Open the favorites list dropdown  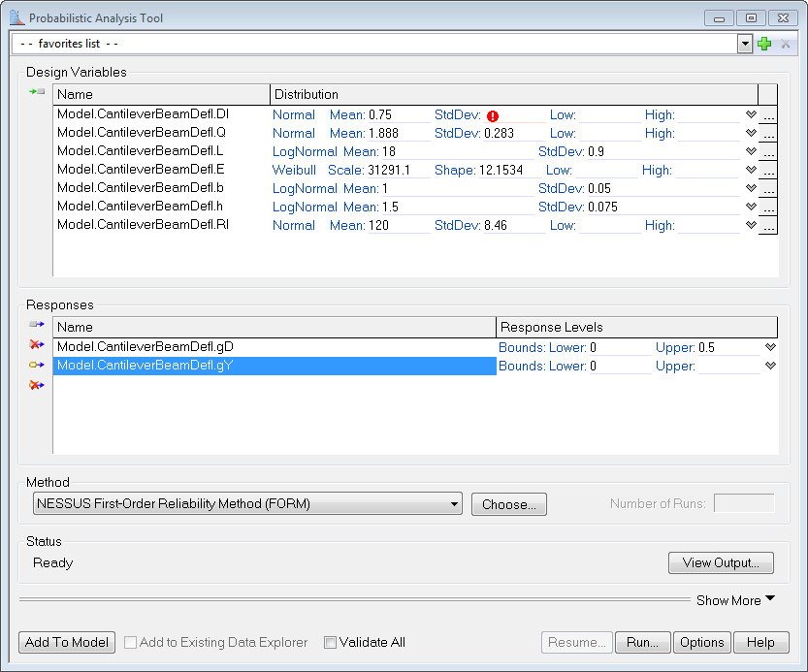click(x=745, y=44)
